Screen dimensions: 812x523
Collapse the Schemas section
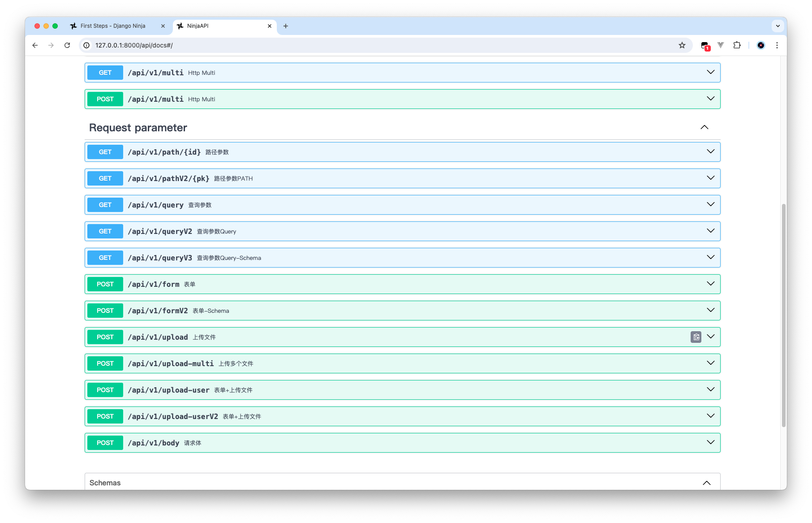[707, 483]
